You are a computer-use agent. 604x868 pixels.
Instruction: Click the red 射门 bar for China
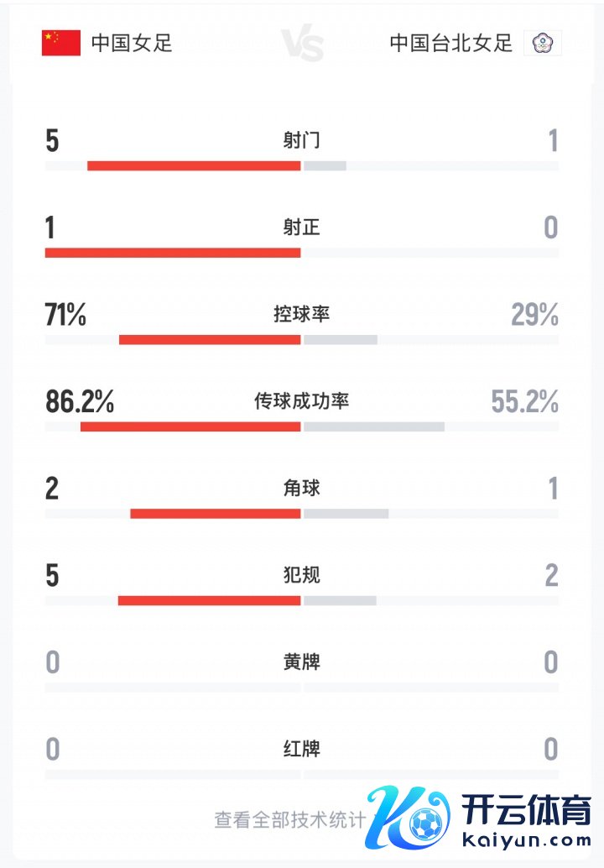194,165
